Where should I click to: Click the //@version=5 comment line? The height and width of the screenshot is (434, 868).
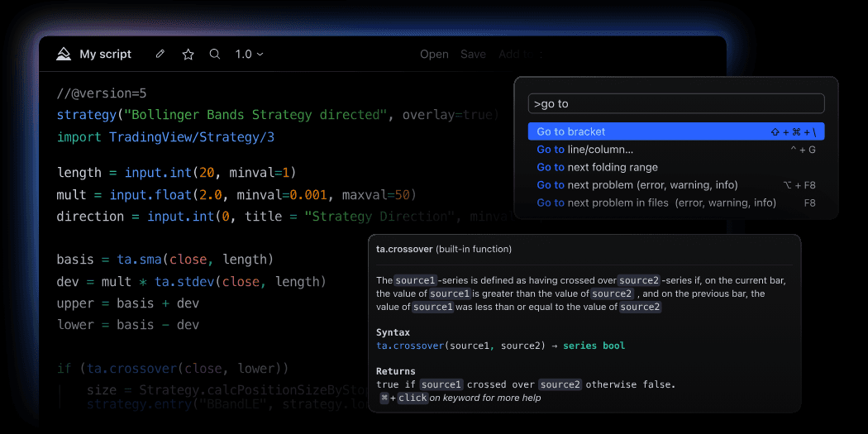coord(102,93)
